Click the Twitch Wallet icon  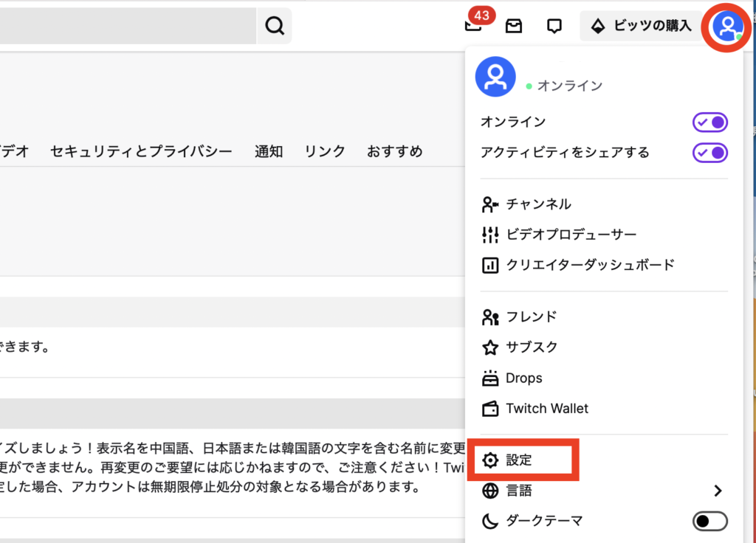coord(490,409)
